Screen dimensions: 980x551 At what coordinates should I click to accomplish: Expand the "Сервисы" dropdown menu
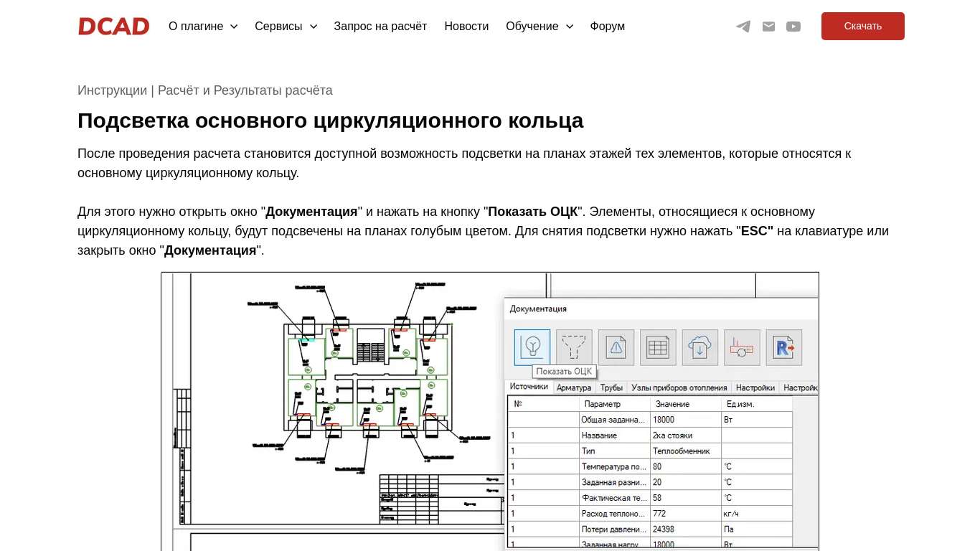tap(286, 27)
